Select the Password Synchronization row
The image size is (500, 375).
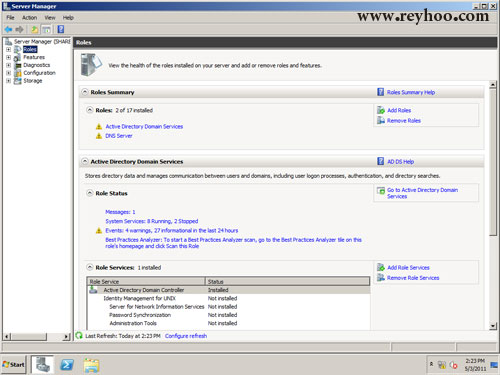(228, 315)
